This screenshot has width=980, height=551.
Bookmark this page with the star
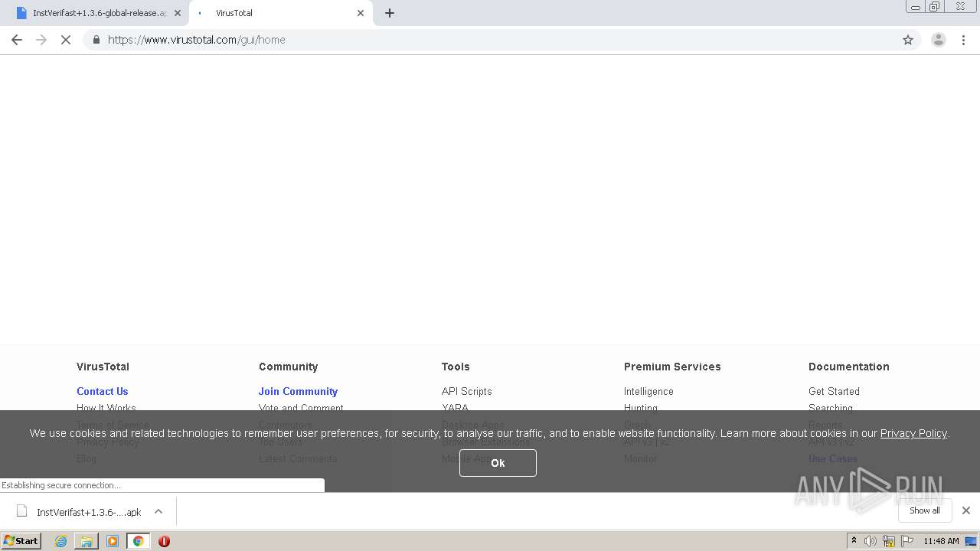click(908, 40)
